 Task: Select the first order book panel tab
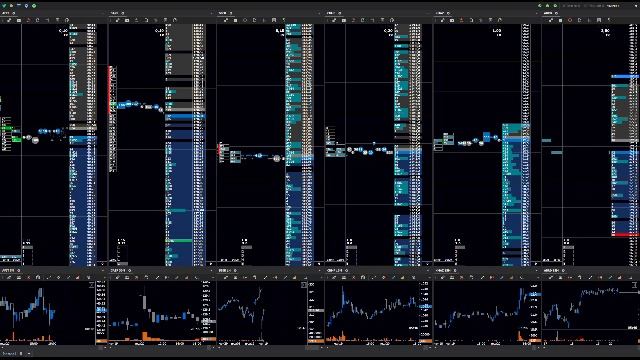click(x=8, y=13)
